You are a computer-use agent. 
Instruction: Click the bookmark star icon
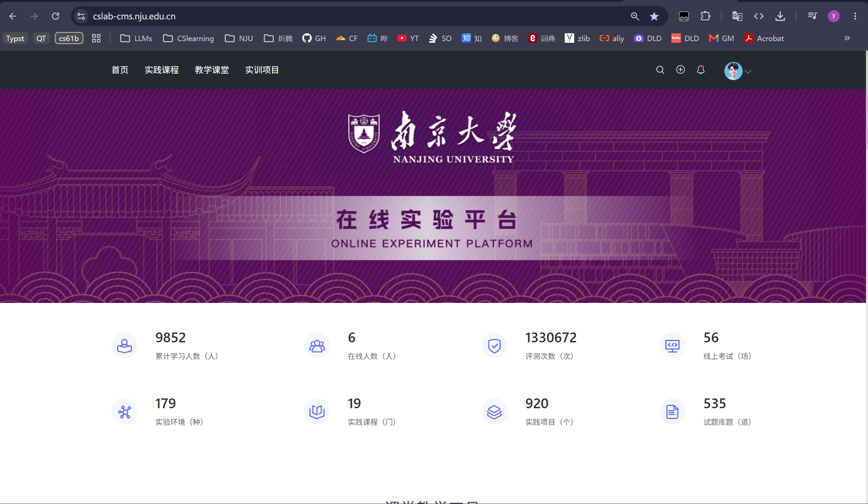[x=654, y=16]
